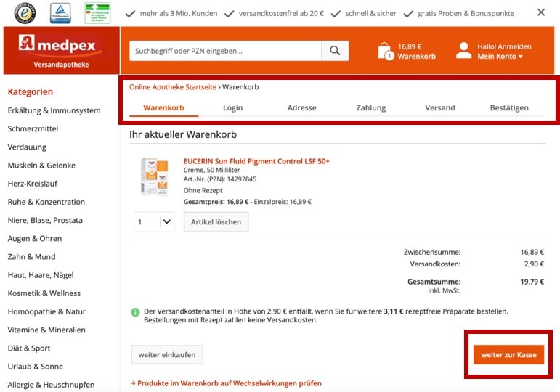This screenshot has width=560, height=392.
Task: Click the schnell & sicher banner text
Action: 370,13
